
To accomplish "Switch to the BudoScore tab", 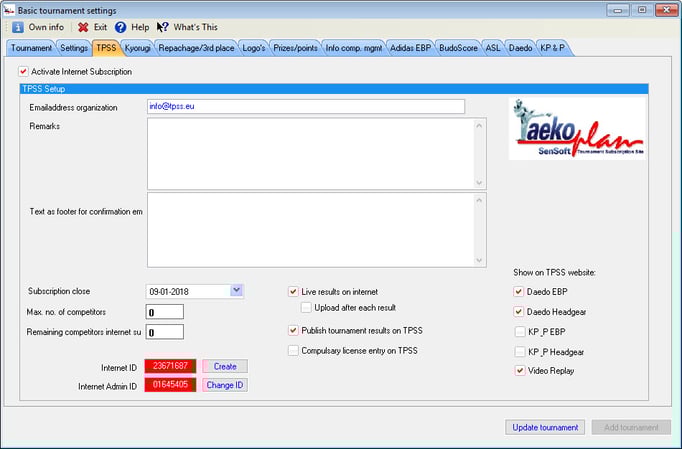I will (x=458, y=48).
